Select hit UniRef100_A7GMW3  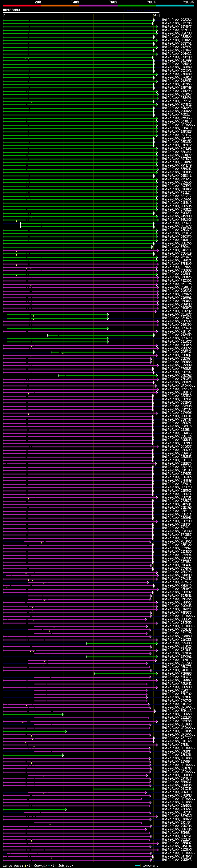(x=177, y=369)
